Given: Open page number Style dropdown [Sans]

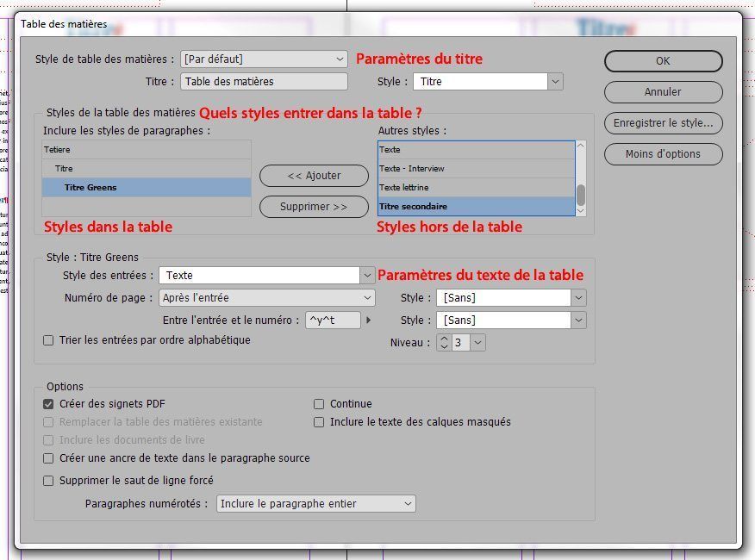Looking at the screenshot, I should (511, 297).
